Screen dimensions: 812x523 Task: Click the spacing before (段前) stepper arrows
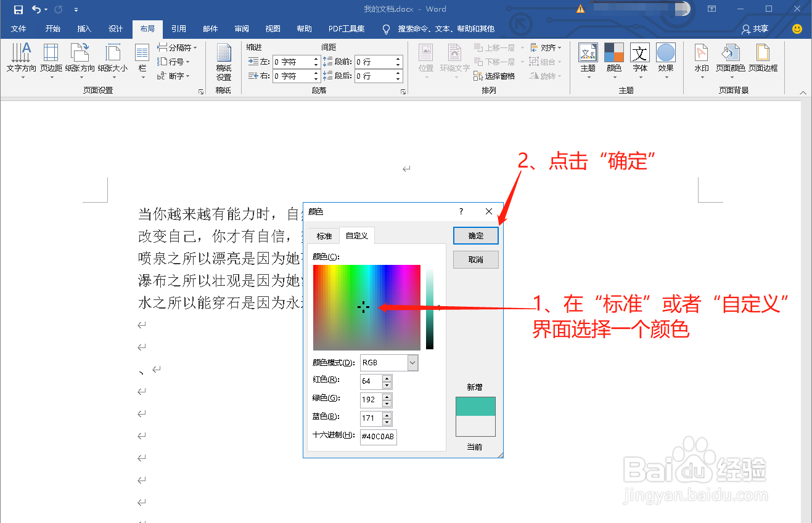(x=398, y=62)
